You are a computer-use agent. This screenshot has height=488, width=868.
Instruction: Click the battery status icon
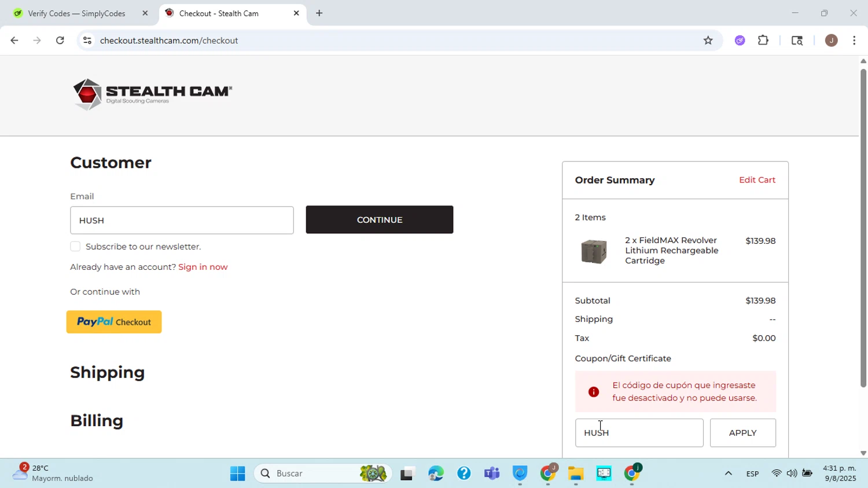pyautogui.click(x=807, y=474)
